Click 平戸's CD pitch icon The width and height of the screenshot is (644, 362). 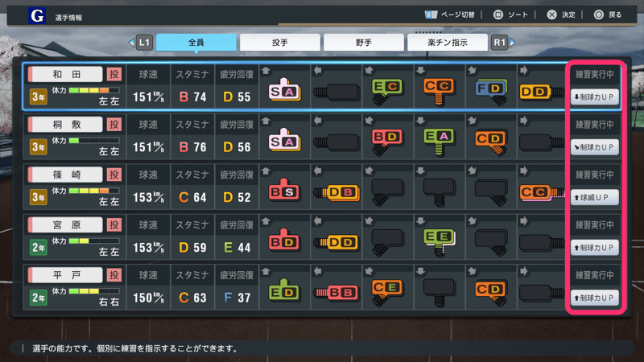[x=491, y=293]
